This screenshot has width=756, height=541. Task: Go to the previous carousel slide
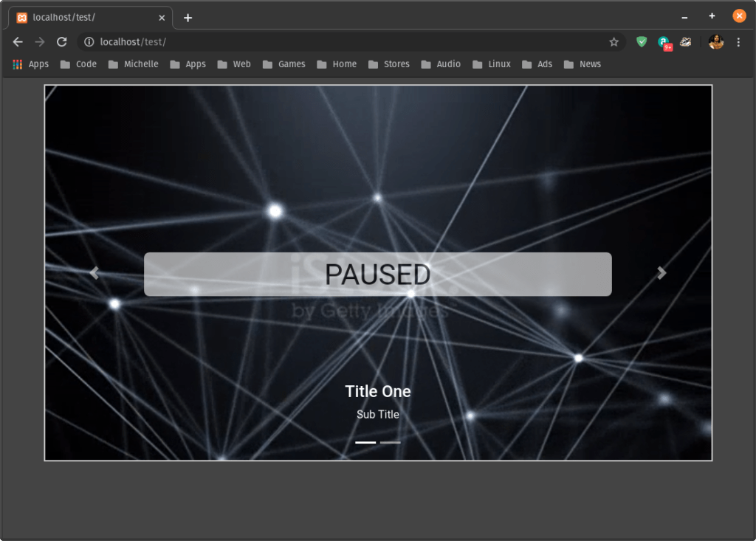click(x=94, y=273)
